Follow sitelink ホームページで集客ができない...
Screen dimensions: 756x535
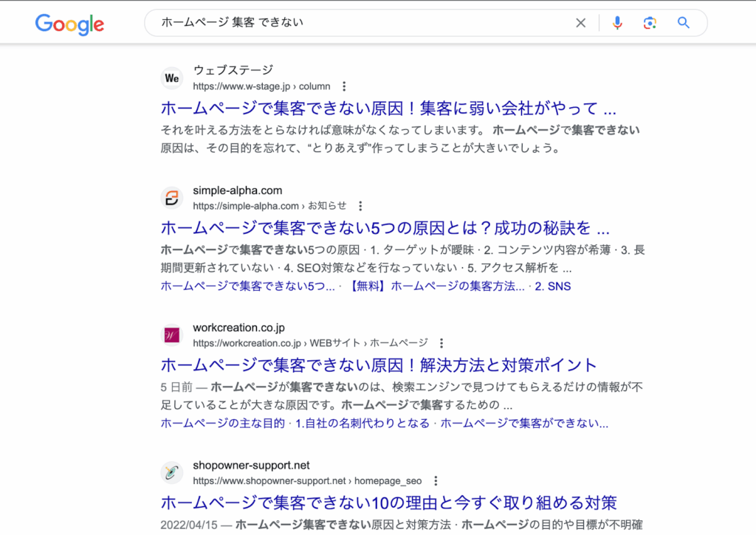tap(524, 423)
